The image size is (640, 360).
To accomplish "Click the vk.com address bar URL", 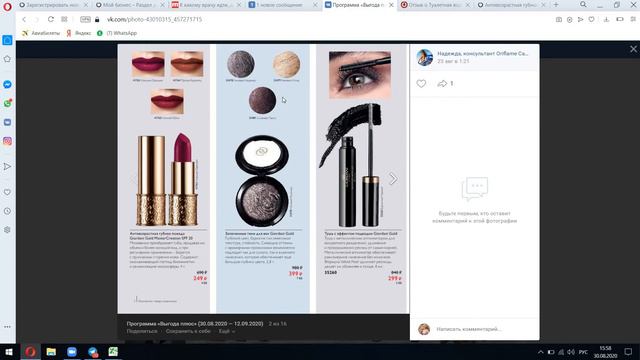I will (154, 19).
